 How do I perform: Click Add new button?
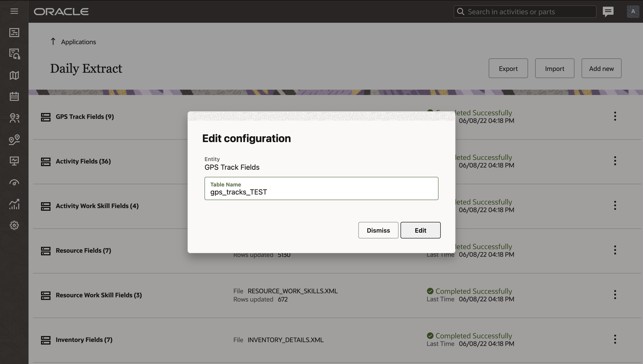click(x=601, y=68)
